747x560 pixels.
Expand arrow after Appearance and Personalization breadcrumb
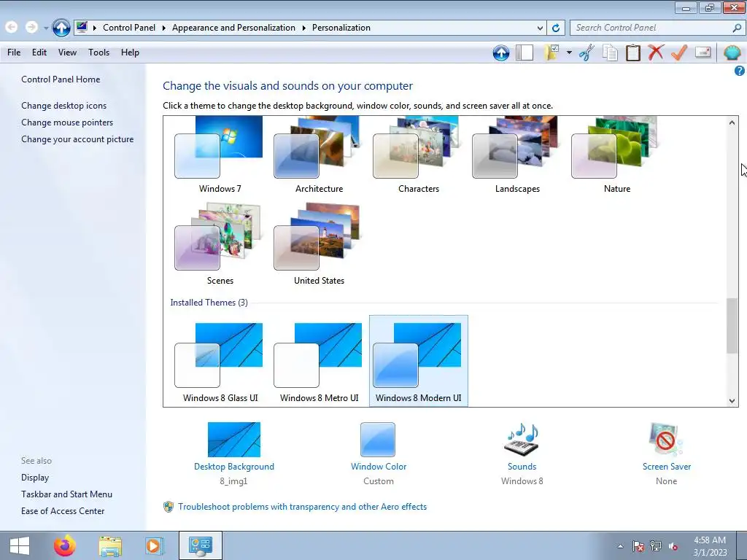pyautogui.click(x=303, y=28)
